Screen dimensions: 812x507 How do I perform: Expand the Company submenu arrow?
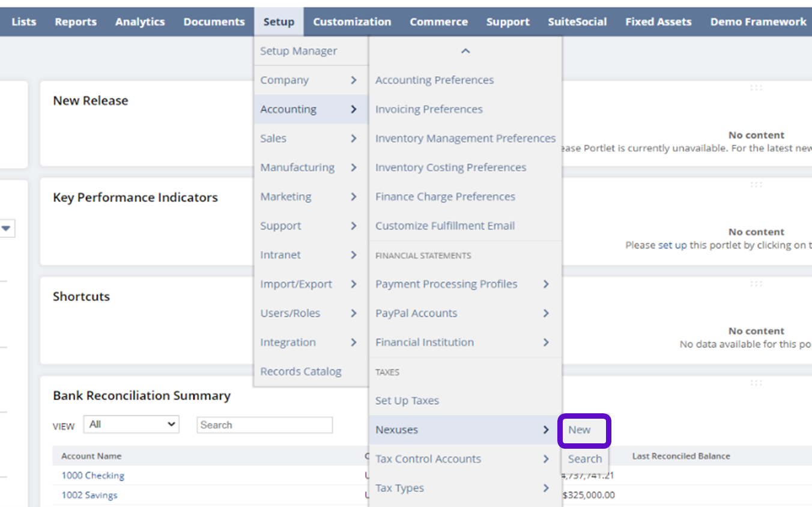click(x=353, y=80)
